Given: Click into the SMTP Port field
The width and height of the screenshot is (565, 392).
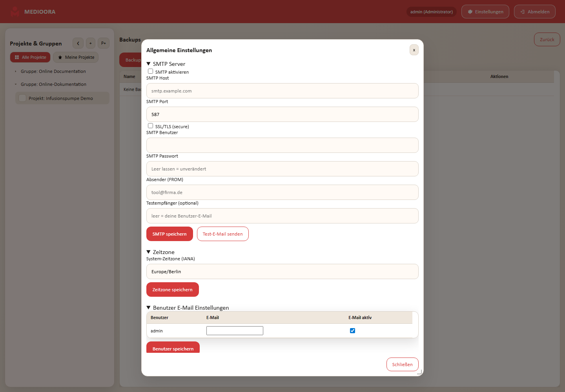Looking at the screenshot, I should (x=282, y=114).
